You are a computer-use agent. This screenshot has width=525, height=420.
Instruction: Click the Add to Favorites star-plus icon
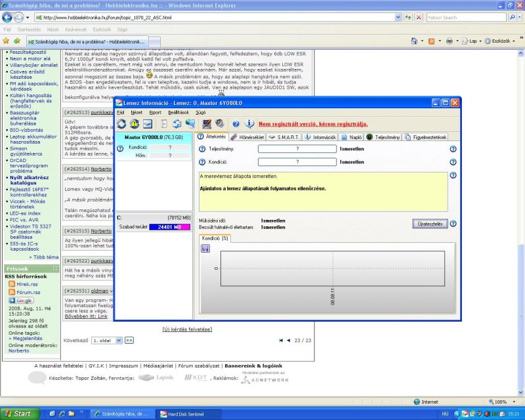coord(17,41)
